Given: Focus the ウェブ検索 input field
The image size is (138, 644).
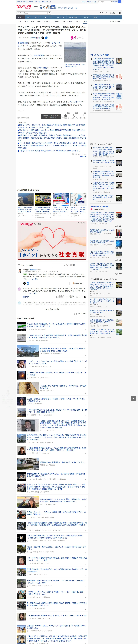Looking at the screenshot, I should pos(104,2).
